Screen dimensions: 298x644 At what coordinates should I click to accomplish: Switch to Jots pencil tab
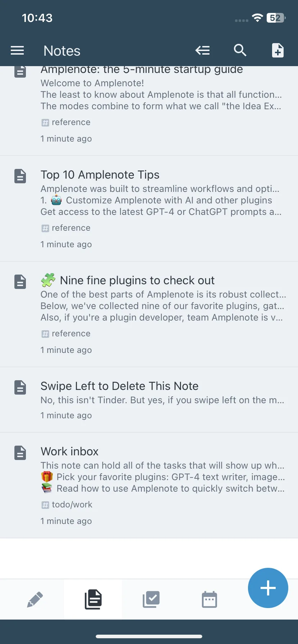point(35,599)
